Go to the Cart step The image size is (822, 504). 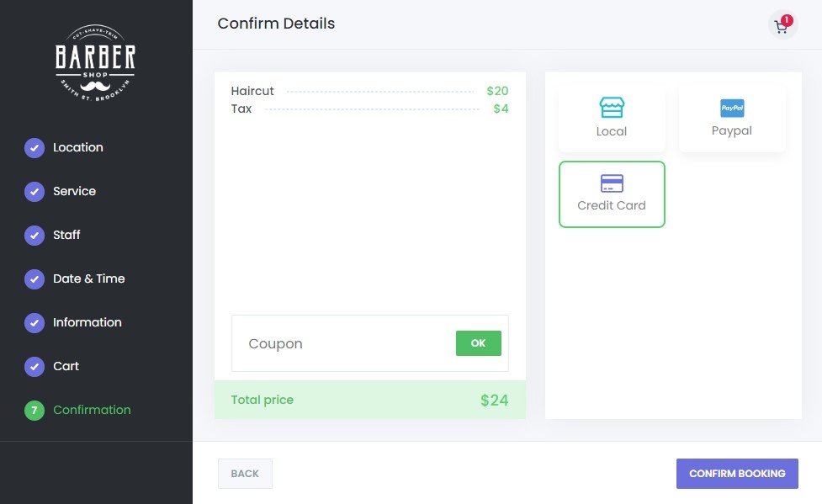click(x=66, y=366)
